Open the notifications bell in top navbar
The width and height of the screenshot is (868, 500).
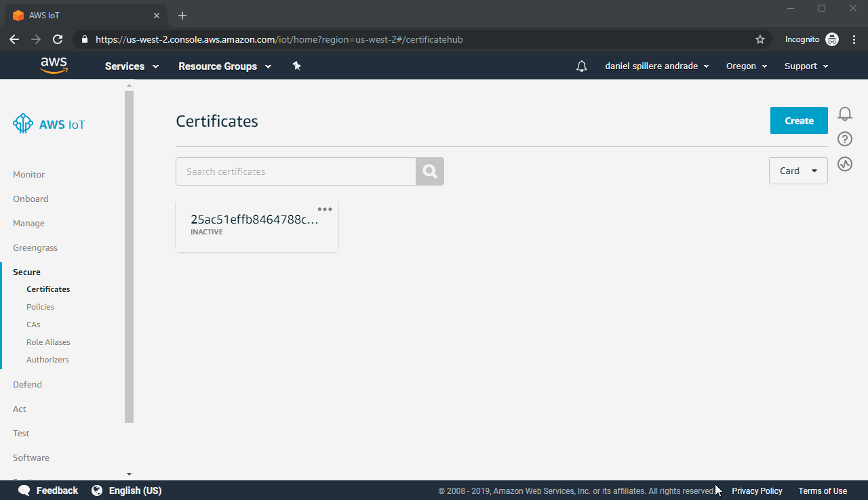pos(581,66)
